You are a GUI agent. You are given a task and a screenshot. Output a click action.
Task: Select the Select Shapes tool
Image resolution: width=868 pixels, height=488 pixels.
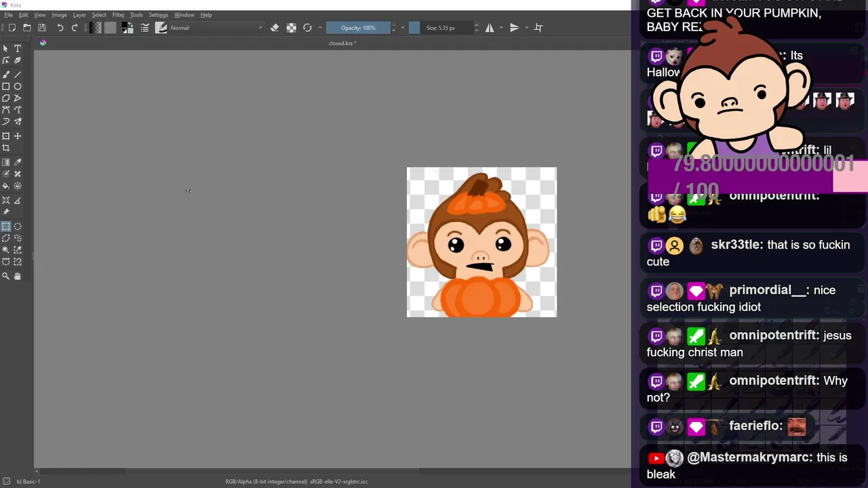click(6, 48)
